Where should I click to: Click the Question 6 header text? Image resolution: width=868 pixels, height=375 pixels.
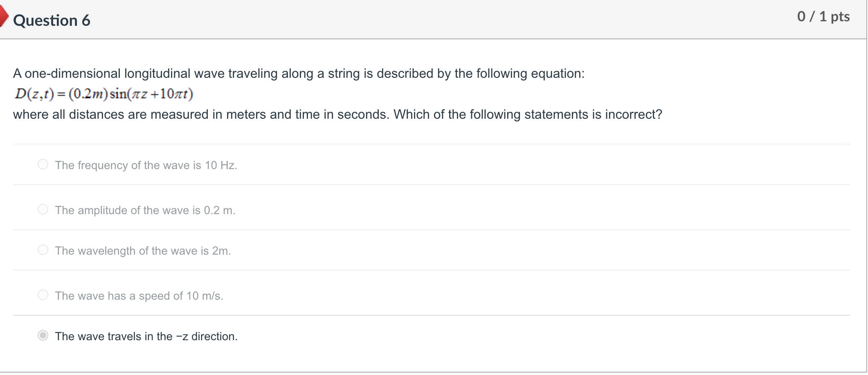pos(52,20)
